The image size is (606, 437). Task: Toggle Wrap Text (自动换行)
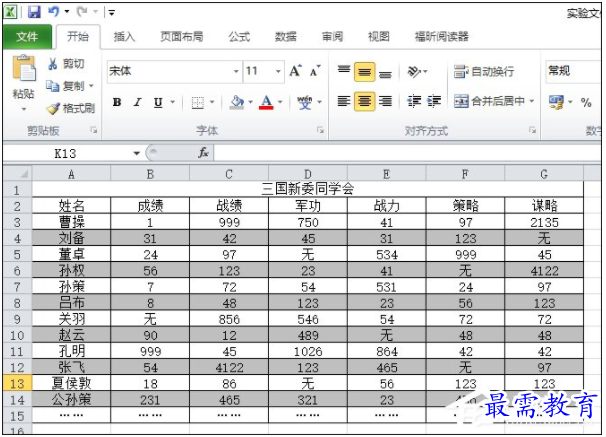(484, 71)
